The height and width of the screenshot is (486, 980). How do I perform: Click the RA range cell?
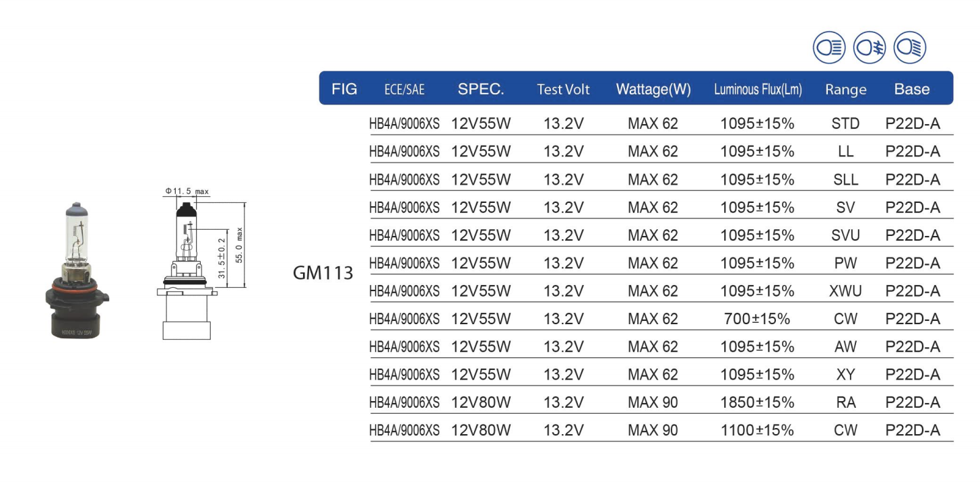click(x=845, y=402)
